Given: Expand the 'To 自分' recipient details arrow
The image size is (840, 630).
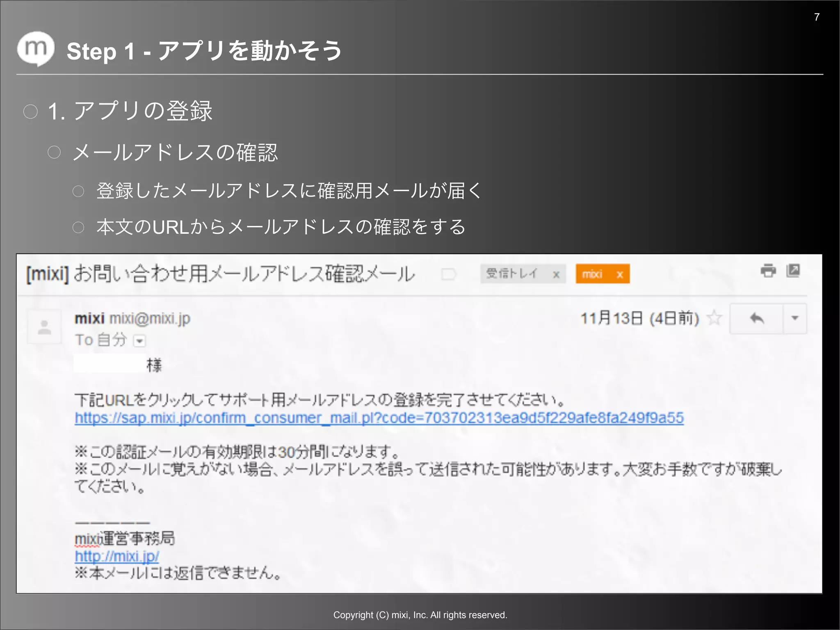Looking at the screenshot, I should point(140,341).
